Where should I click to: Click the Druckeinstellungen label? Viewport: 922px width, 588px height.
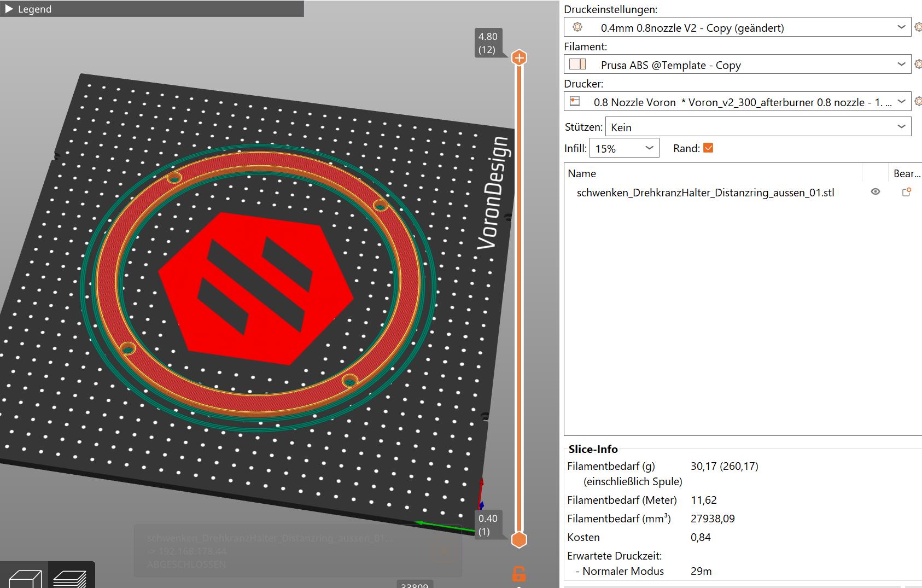[610, 9]
